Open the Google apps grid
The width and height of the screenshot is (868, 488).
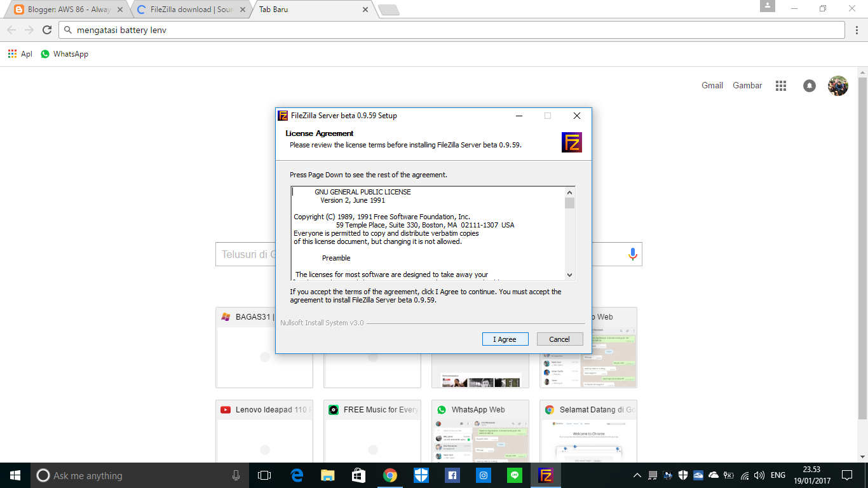pos(781,86)
